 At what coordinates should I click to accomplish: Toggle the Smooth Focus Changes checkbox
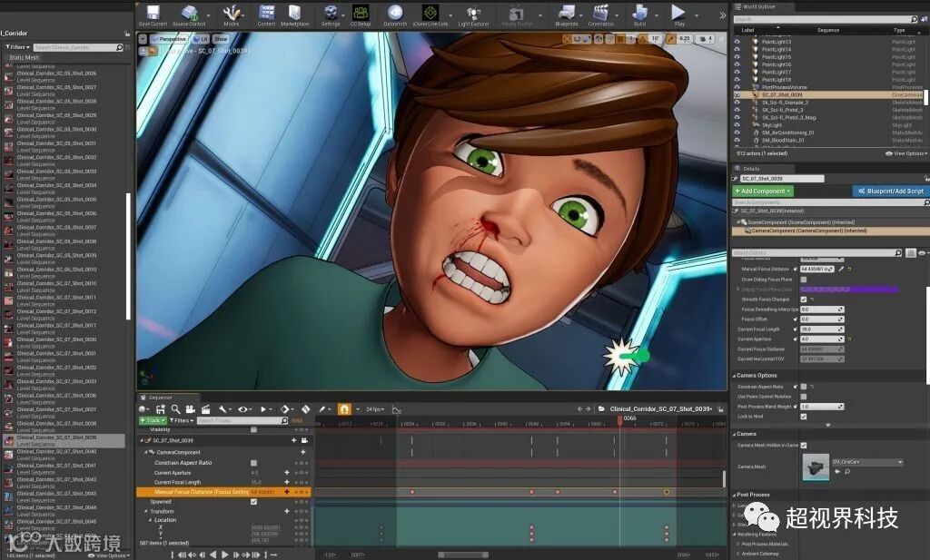(x=804, y=300)
